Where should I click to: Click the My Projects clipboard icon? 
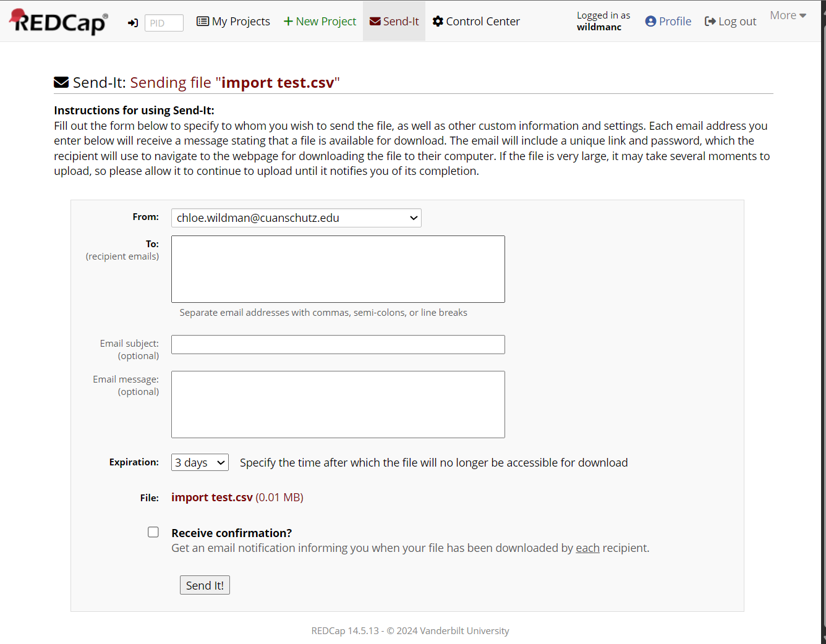[x=203, y=21]
